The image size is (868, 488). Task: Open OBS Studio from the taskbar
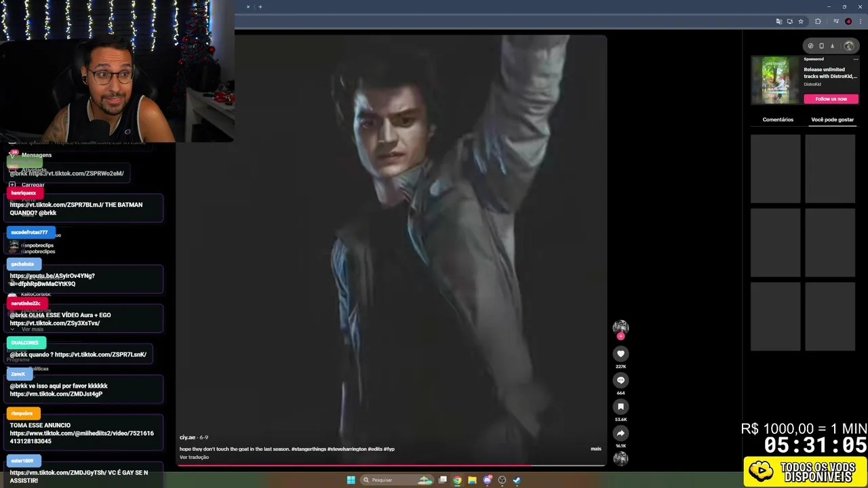502,480
